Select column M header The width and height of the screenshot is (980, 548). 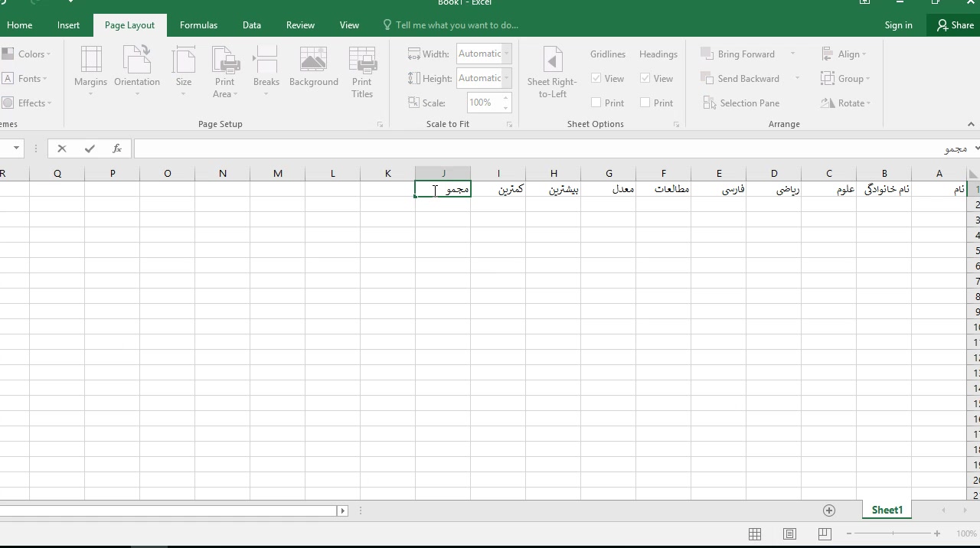pos(278,174)
